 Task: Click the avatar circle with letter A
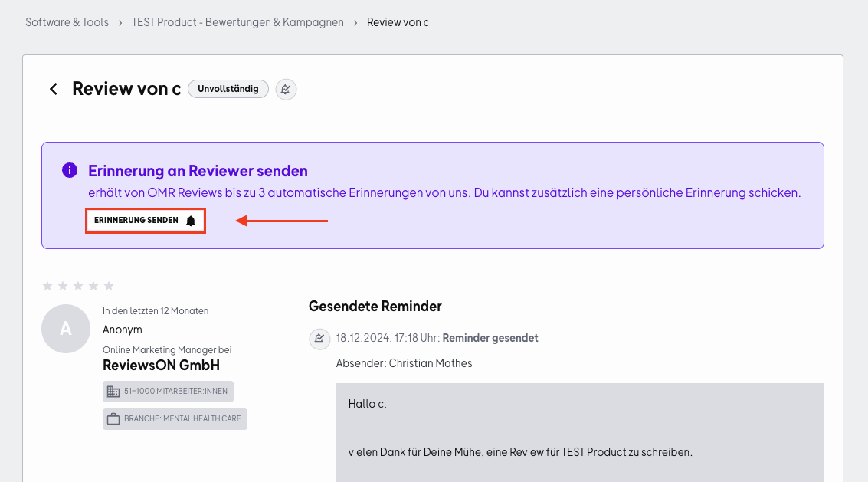[x=66, y=329]
